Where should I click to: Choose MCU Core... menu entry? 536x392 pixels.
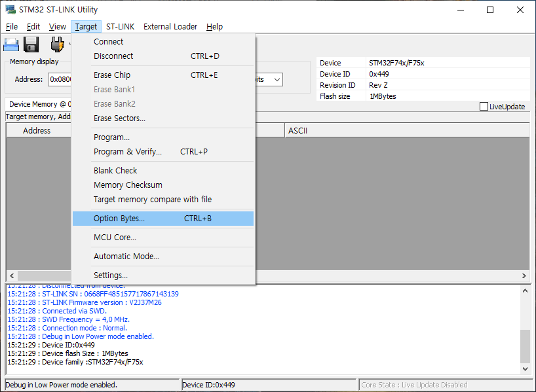click(163, 238)
